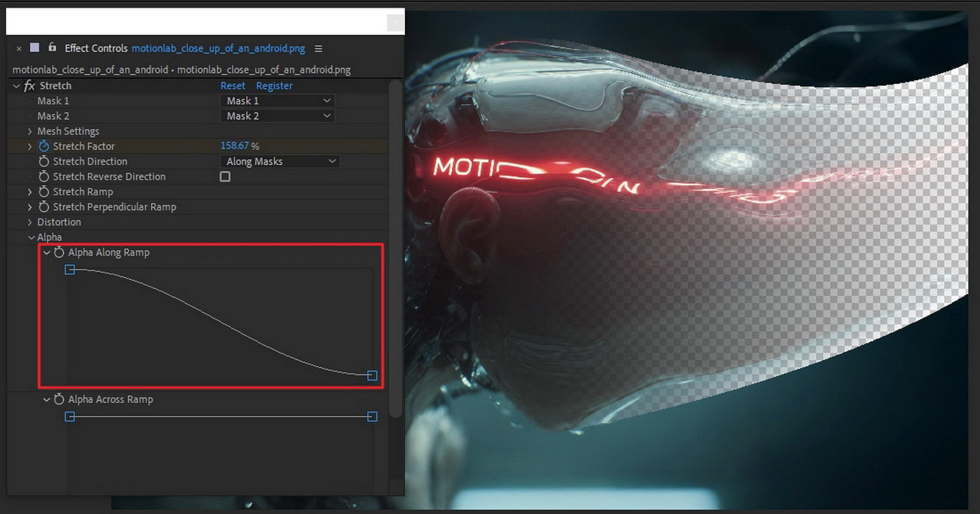Toggle the Stretch Ramp stopwatch
The height and width of the screenshot is (514, 980).
pyautogui.click(x=44, y=192)
